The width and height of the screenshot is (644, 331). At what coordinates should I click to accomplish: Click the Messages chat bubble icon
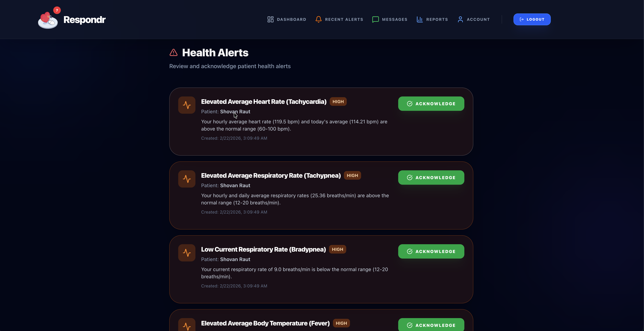[x=375, y=20]
